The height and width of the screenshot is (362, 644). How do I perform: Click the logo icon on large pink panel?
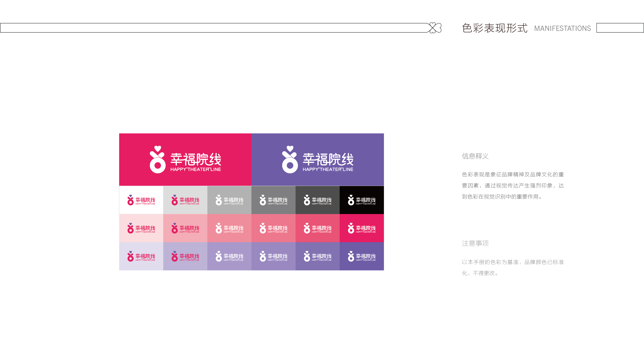pyautogui.click(x=158, y=160)
